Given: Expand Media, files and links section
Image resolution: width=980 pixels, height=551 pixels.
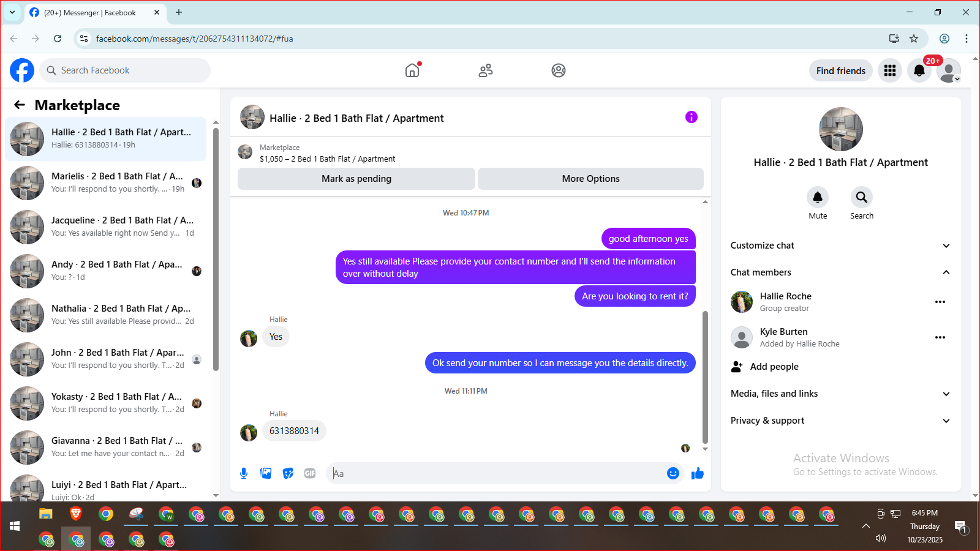Looking at the screenshot, I should coord(841,394).
